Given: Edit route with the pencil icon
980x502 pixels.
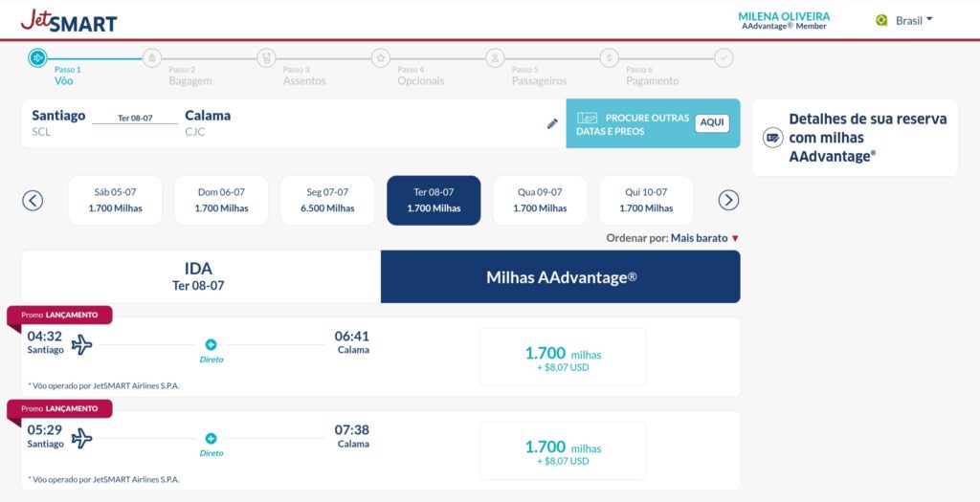Looking at the screenshot, I should pyautogui.click(x=552, y=123).
